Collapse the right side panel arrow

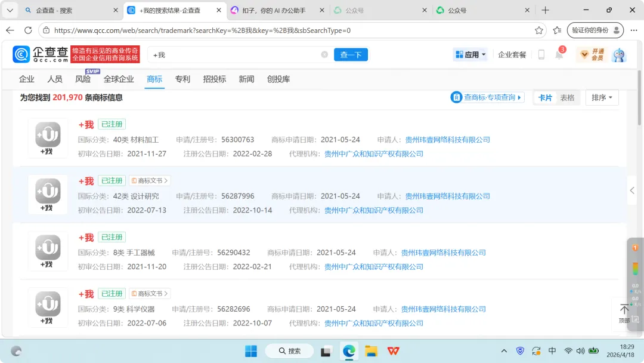pos(632,190)
